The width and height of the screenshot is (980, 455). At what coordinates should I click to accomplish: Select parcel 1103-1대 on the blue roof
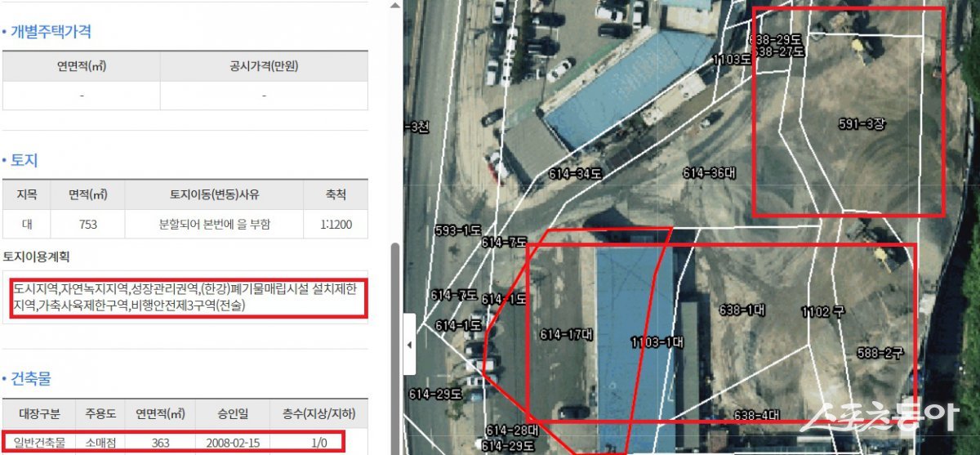pyautogui.click(x=657, y=343)
